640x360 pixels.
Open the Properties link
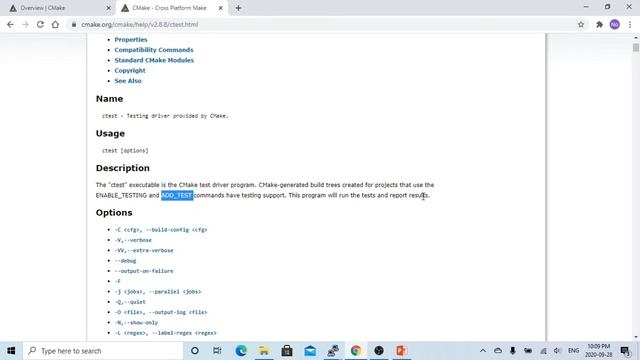131,40
